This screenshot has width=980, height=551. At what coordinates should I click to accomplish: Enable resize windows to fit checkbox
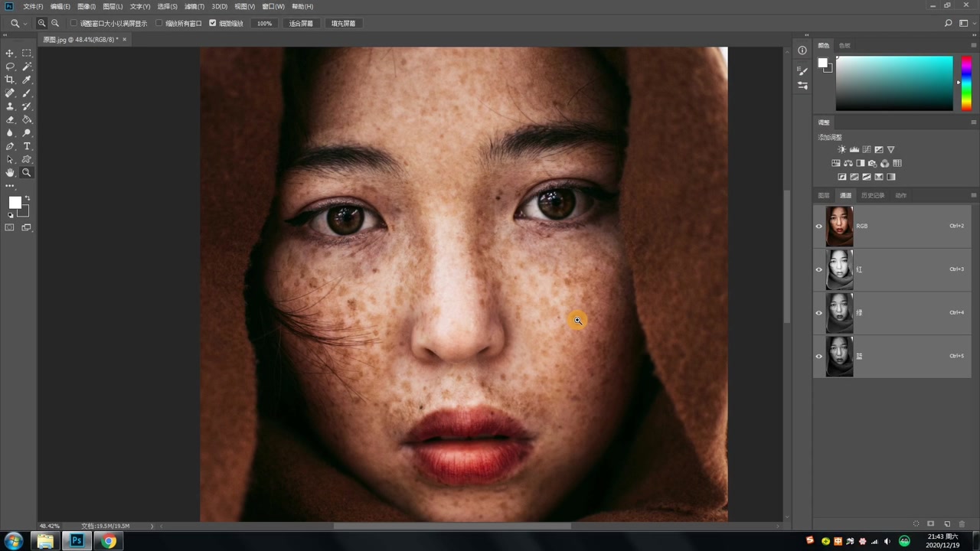pyautogui.click(x=74, y=24)
